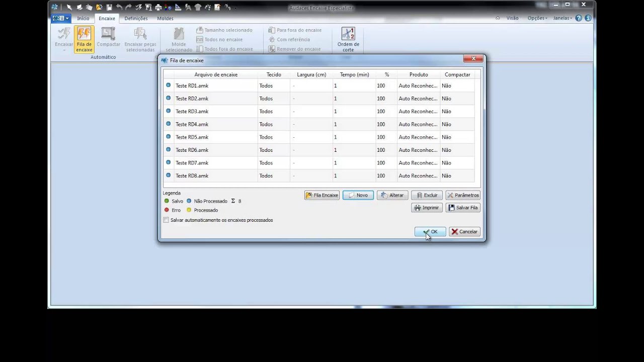Viewport: 644px width, 362px height.
Task: Open the application menu button dropdown
Action: 60,18
